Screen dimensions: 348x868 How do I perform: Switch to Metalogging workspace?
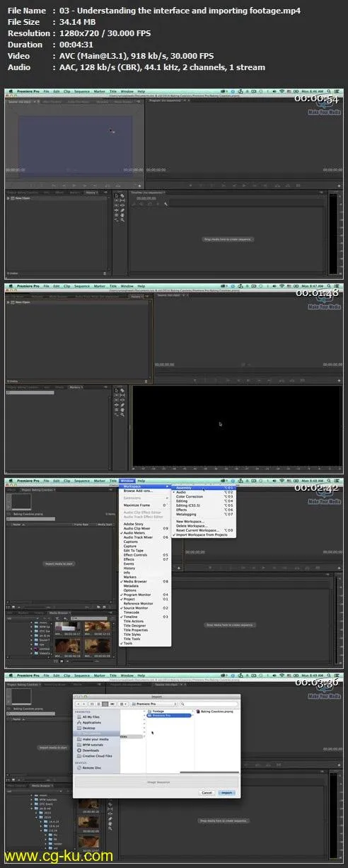pos(204,515)
